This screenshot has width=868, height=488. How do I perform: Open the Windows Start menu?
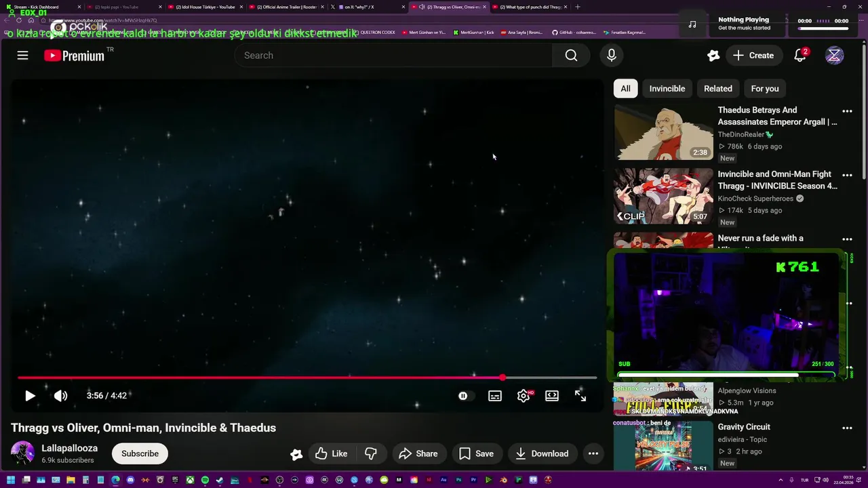click(11, 480)
